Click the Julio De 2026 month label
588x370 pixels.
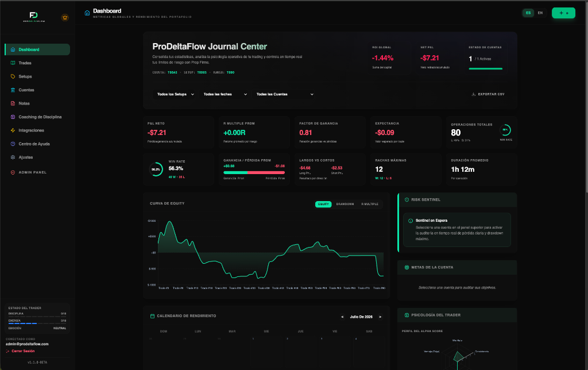[361, 317]
